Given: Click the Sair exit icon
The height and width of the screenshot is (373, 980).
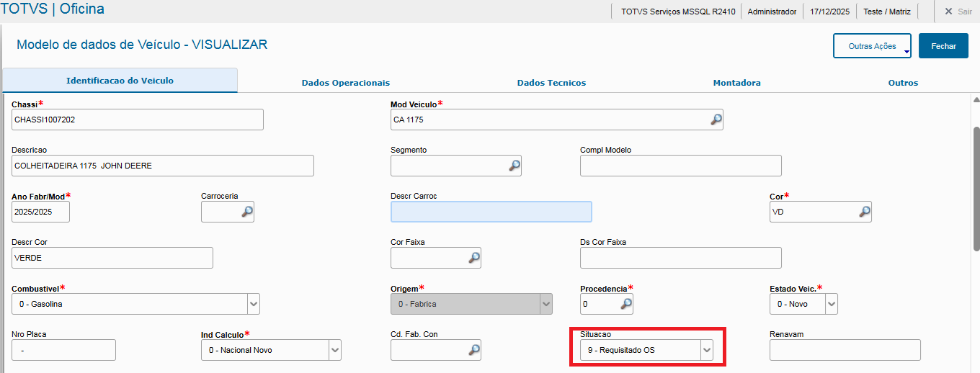Looking at the screenshot, I should pos(948,12).
